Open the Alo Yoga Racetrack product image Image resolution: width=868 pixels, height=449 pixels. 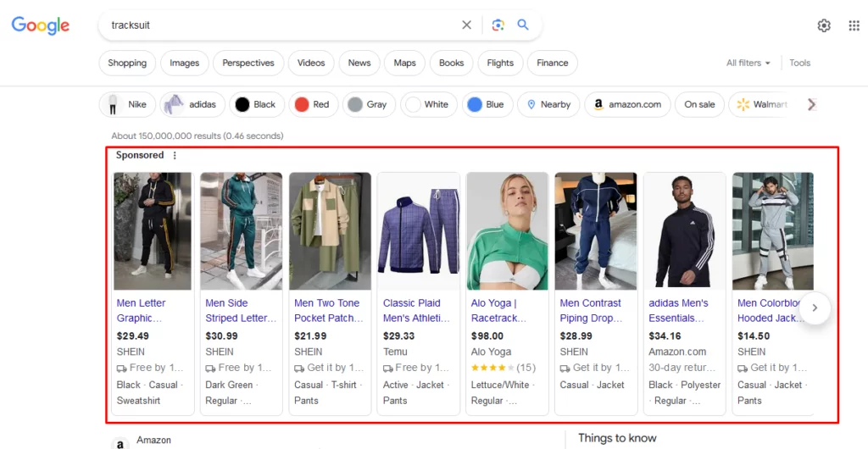[x=507, y=231]
